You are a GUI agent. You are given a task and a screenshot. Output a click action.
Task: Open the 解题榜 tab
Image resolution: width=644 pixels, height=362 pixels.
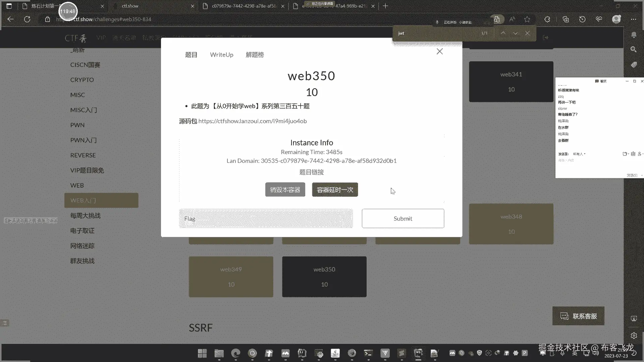tap(255, 55)
